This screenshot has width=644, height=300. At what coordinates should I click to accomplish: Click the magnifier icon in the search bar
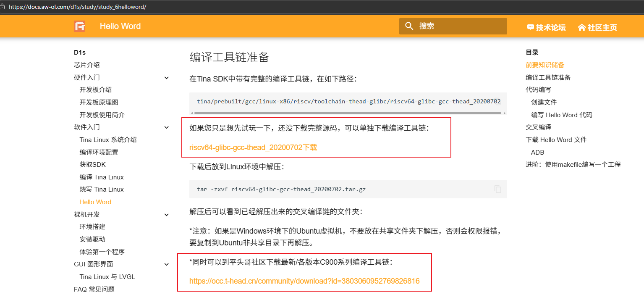(409, 26)
